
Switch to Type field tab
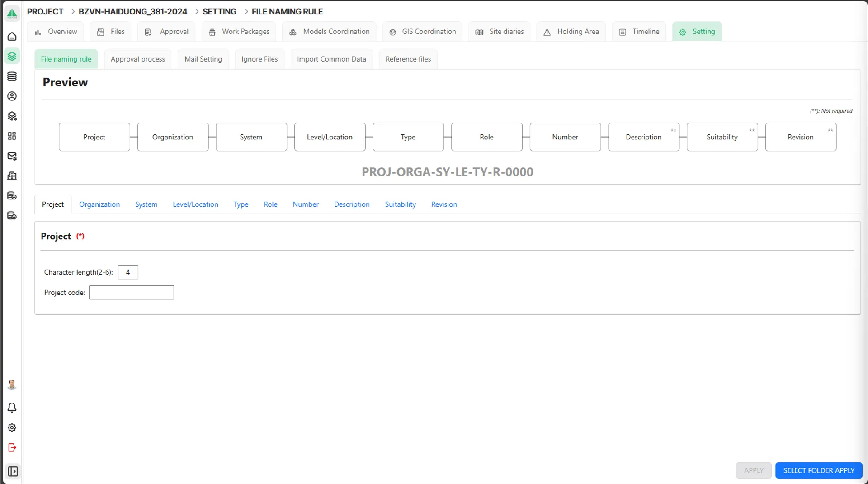241,204
